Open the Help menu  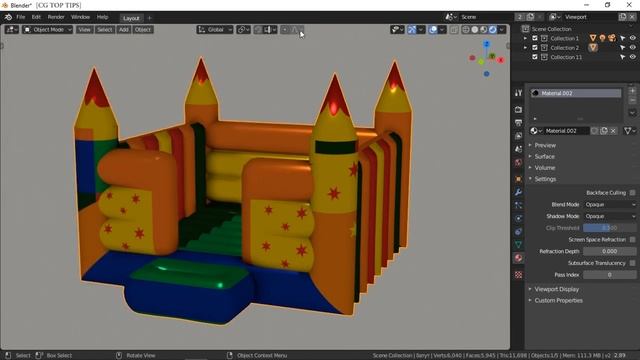click(x=102, y=17)
